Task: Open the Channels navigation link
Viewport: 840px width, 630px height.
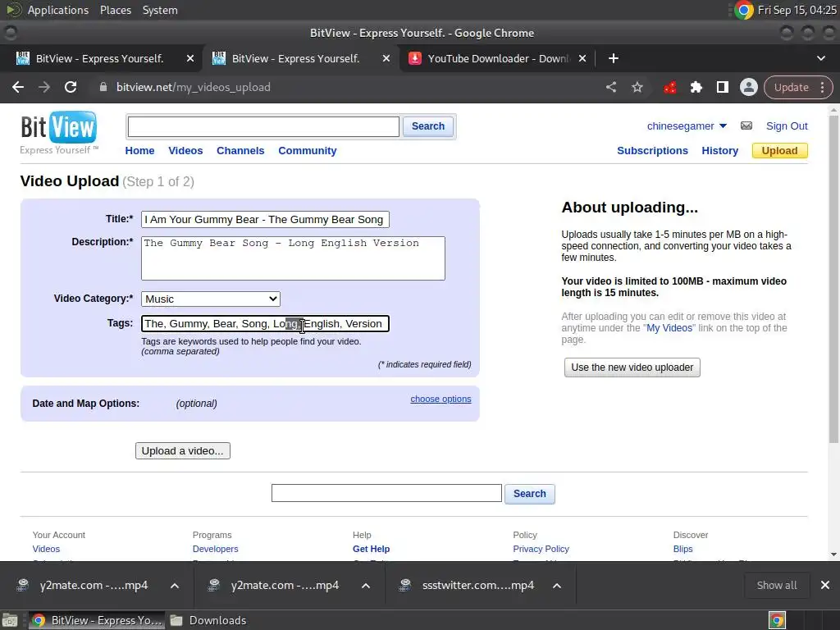Action: 240,151
